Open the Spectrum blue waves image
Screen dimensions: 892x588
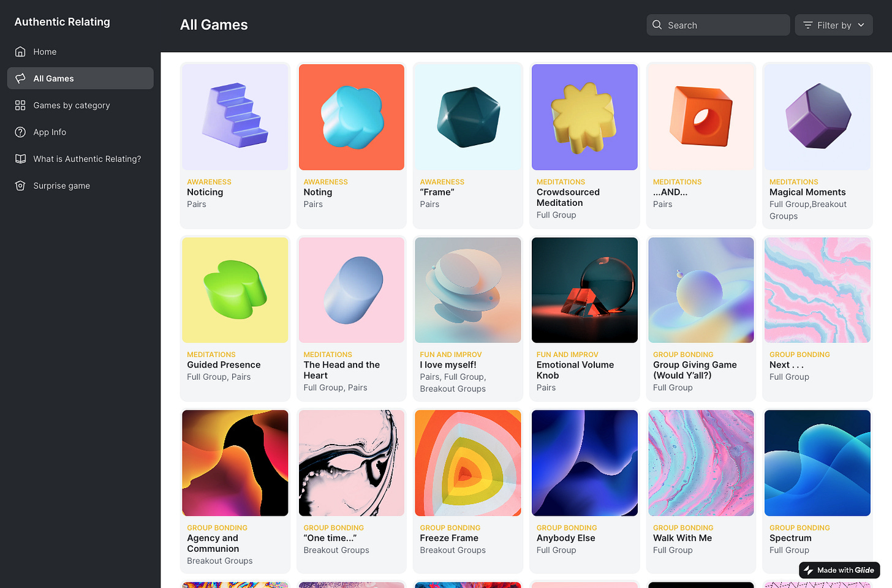[817, 463]
